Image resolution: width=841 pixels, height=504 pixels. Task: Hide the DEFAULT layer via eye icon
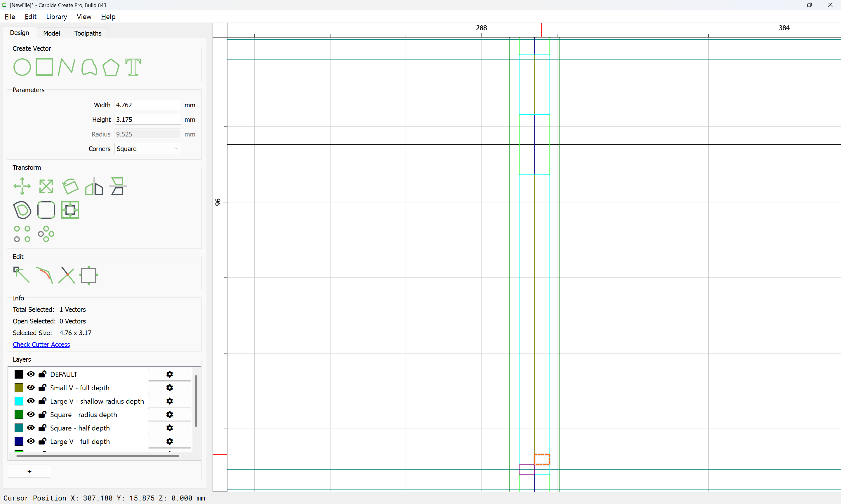(31, 374)
